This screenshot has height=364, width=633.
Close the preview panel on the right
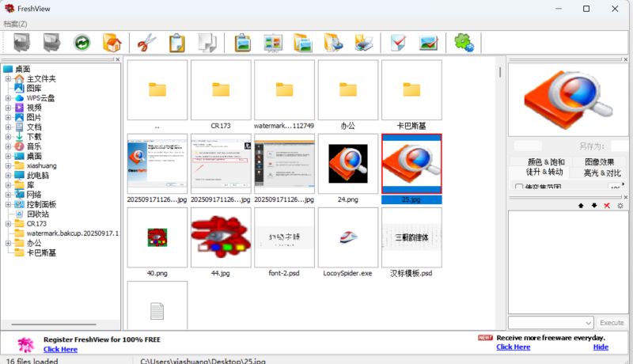(x=626, y=59)
